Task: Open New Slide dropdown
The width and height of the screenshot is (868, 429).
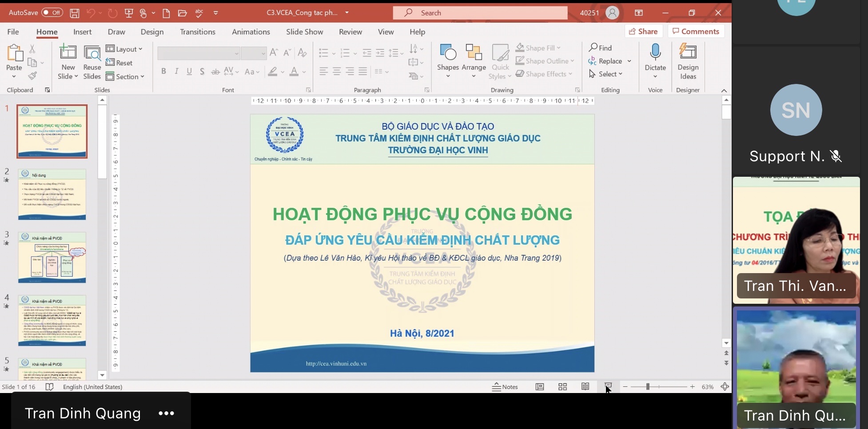Action: tap(68, 76)
